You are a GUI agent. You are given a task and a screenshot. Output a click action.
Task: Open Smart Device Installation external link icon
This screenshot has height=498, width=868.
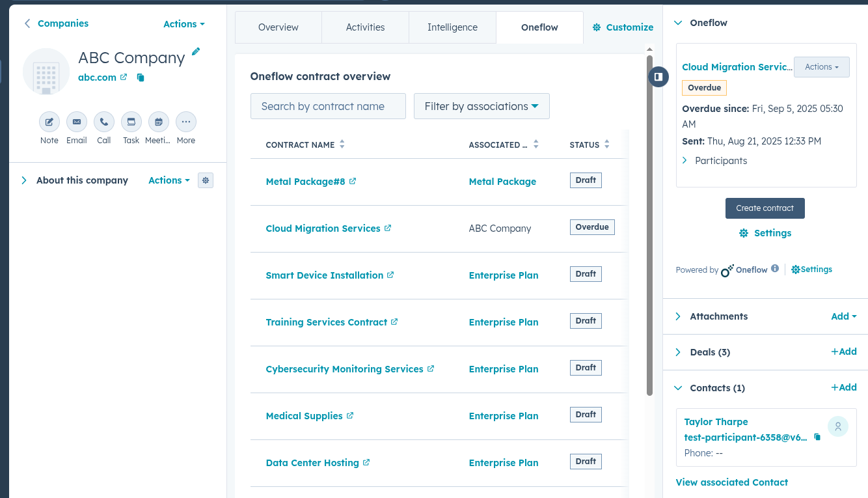390,275
